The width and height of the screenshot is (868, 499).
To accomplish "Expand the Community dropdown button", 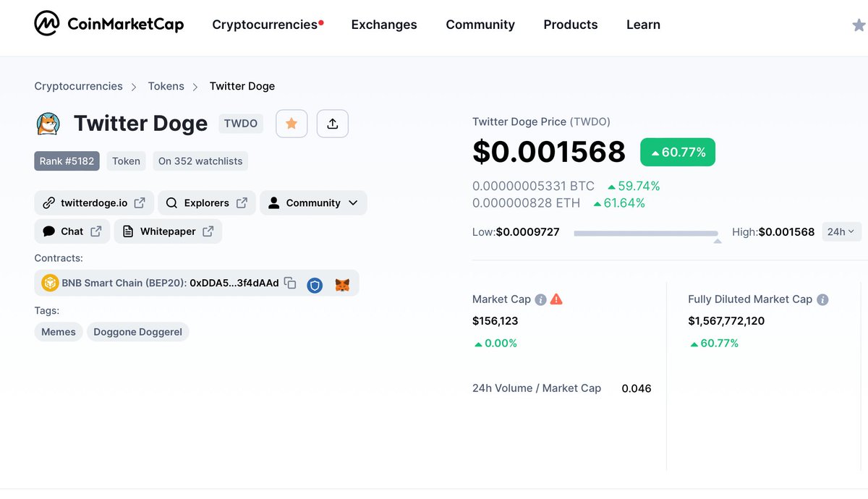I will tap(313, 202).
